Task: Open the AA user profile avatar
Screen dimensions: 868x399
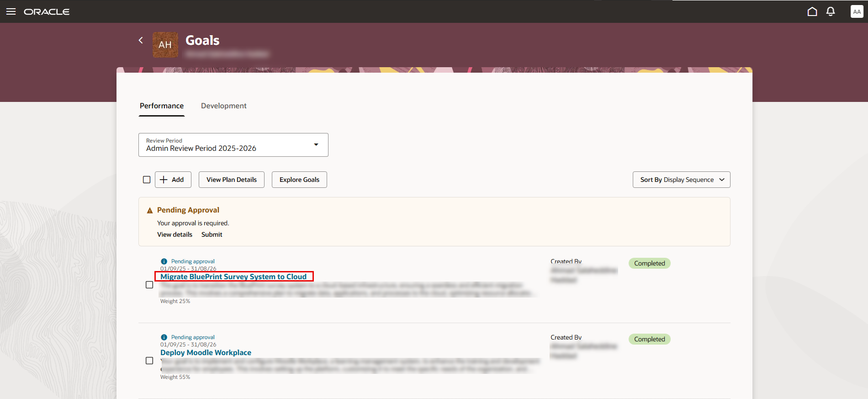Action: [x=857, y=11]
